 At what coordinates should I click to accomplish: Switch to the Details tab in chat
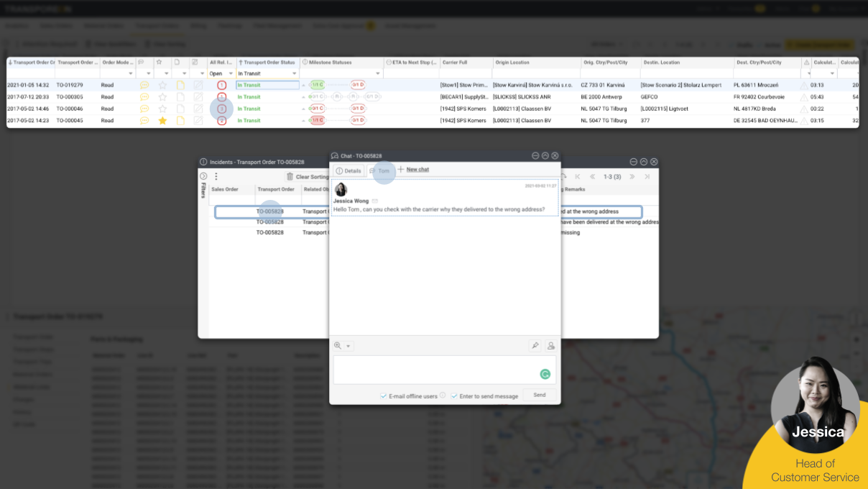point(348,170)
